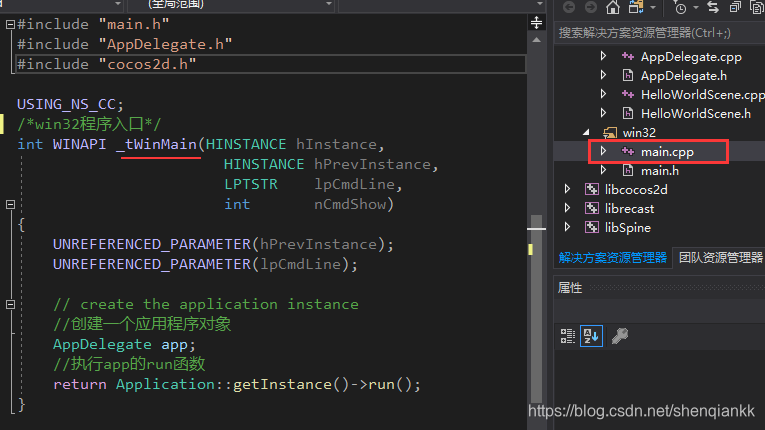Click the Home icon in Solution Explorer toolbar

[x=613, y=7]
